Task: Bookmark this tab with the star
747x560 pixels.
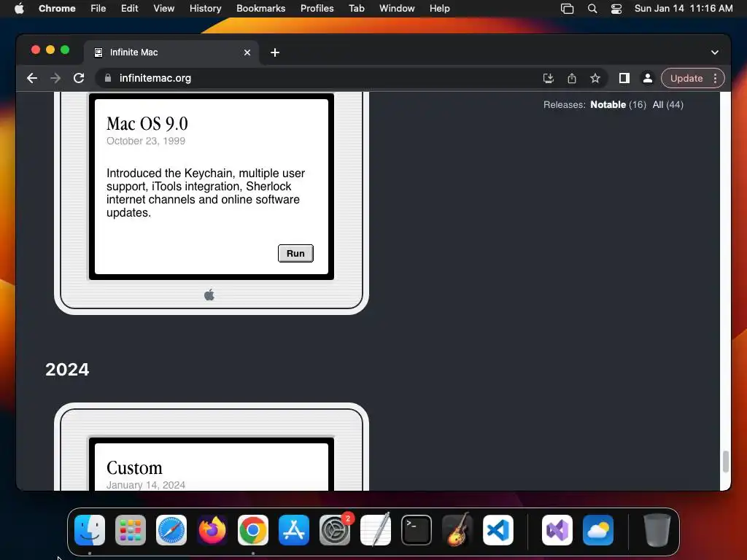Action: coord(595,78)
